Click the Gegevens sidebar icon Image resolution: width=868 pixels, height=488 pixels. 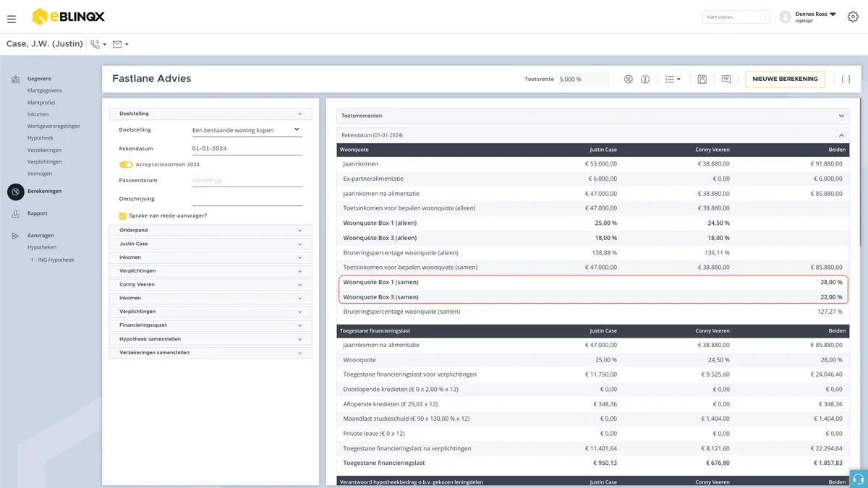click(16, 79)
